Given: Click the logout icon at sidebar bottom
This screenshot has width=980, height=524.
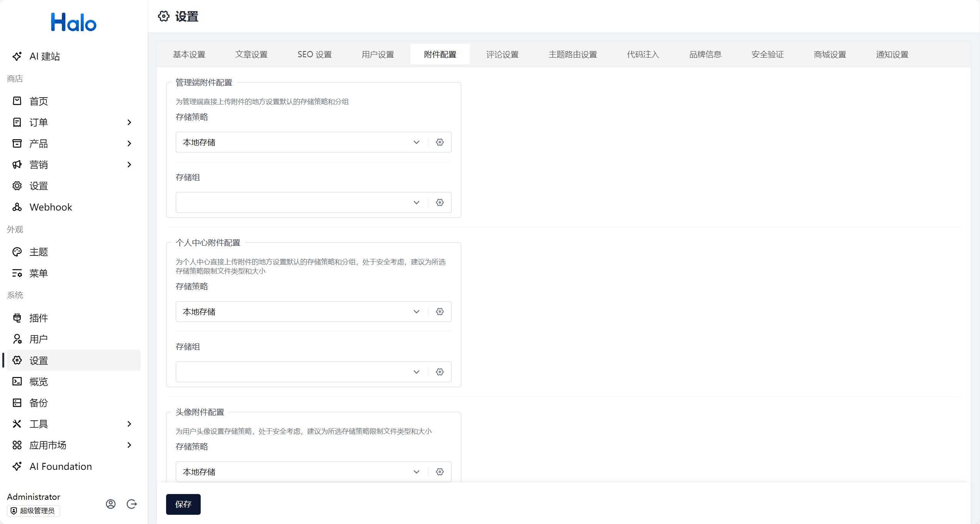Looking at the screenshot, I should pos(132,504).
